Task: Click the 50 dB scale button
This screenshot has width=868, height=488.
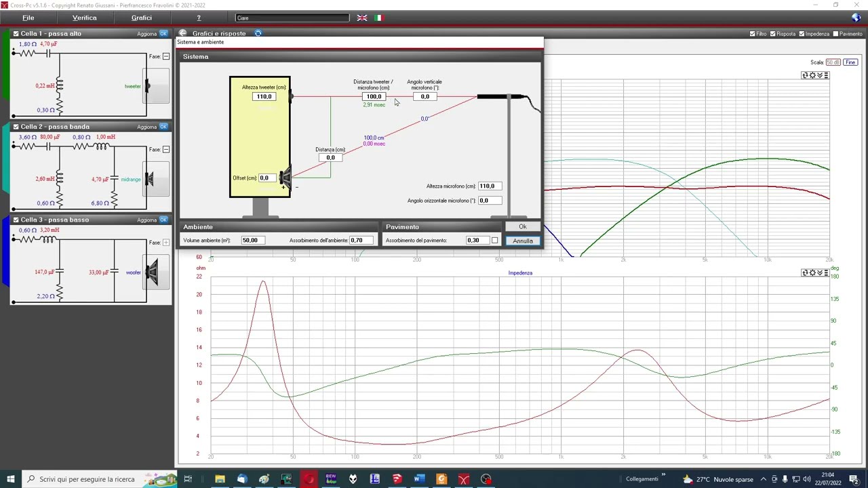Action: (x=833, y=62)
